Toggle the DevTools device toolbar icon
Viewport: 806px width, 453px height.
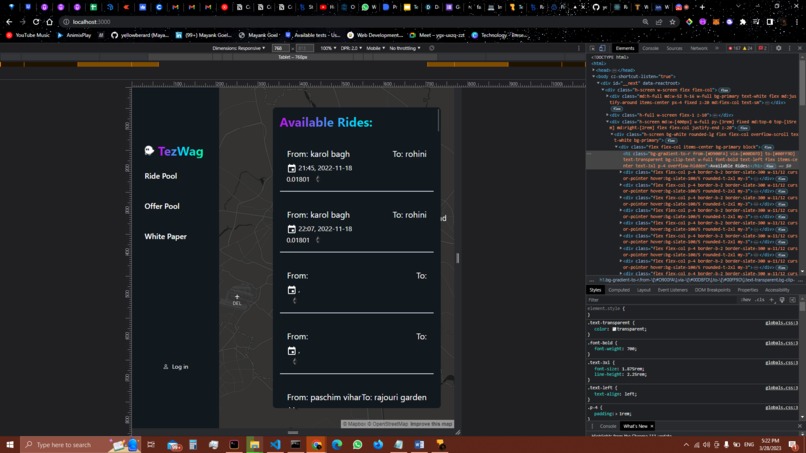coord(602,48)
